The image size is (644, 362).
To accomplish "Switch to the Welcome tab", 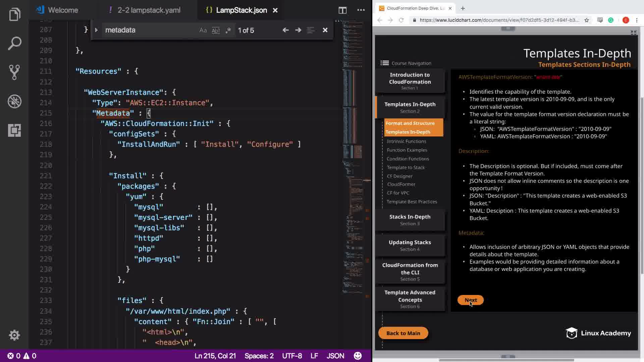I will pos(63,10).
